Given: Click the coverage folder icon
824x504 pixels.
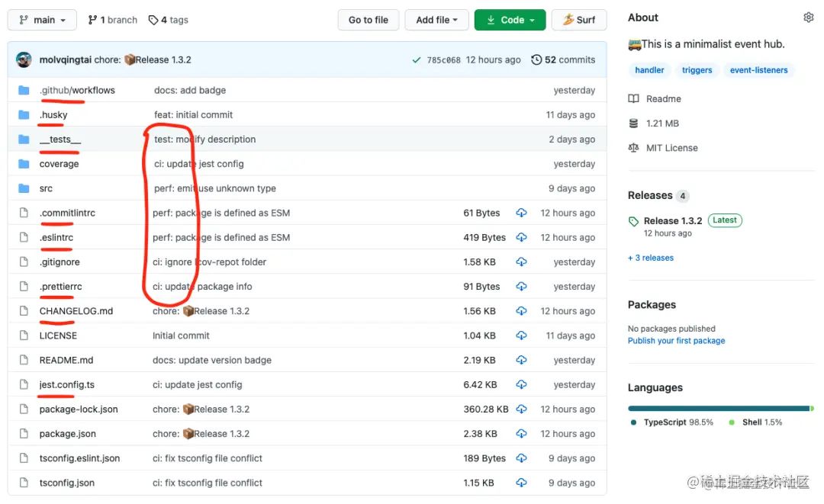Looking at the screenshot, I should [24, 164].
